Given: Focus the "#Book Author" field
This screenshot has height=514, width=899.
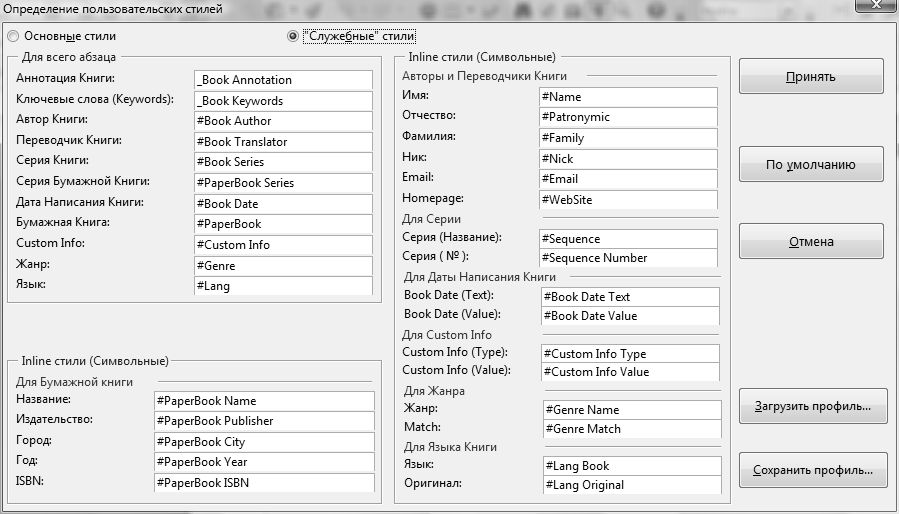Looking at the screenshot, I should [x=283, y=121].
